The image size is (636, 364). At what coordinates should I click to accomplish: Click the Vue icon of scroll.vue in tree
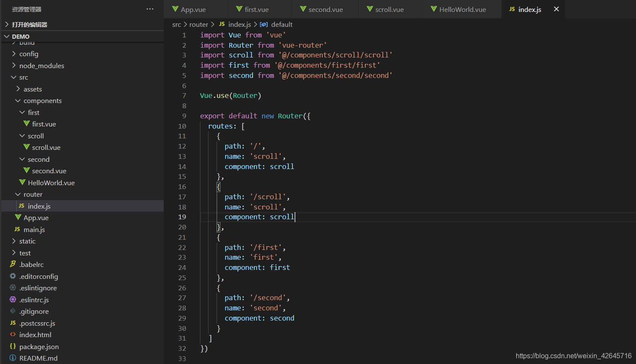point(26,147)
